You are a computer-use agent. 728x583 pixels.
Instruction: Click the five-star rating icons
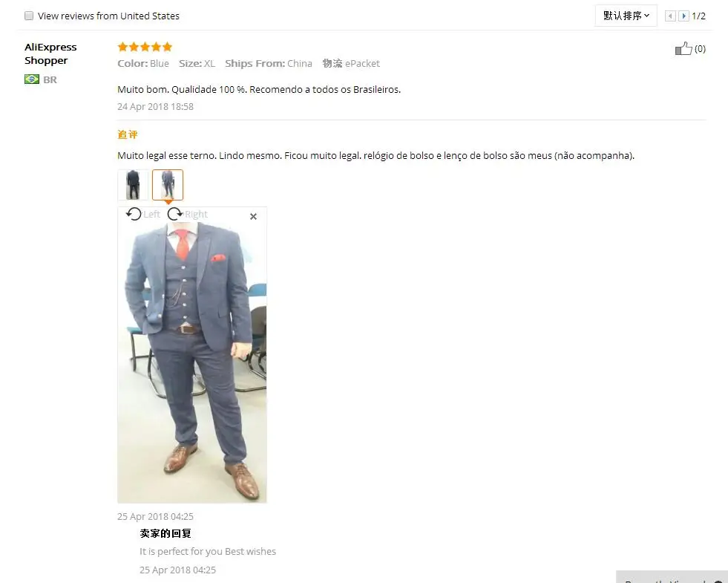tap(145, 47)
